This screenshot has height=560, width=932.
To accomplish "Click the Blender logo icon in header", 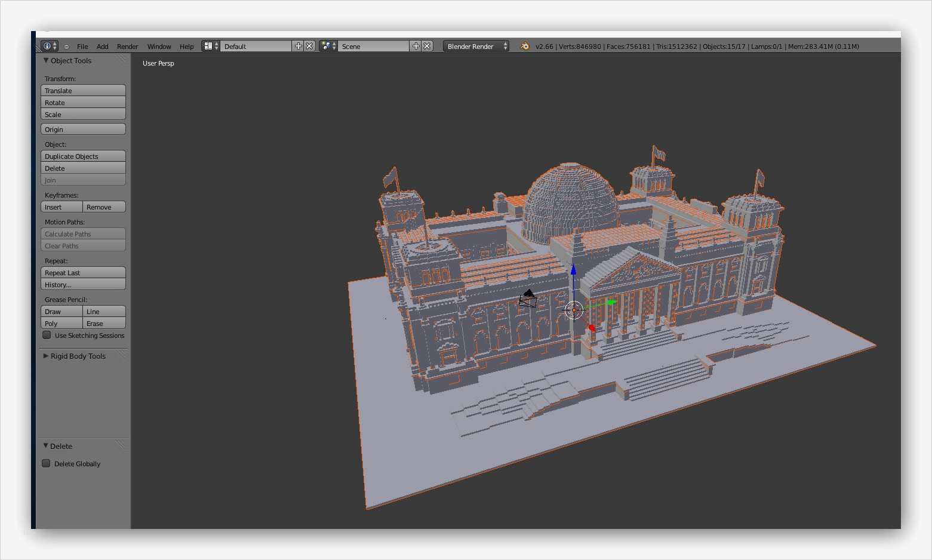I will (525, 46).
